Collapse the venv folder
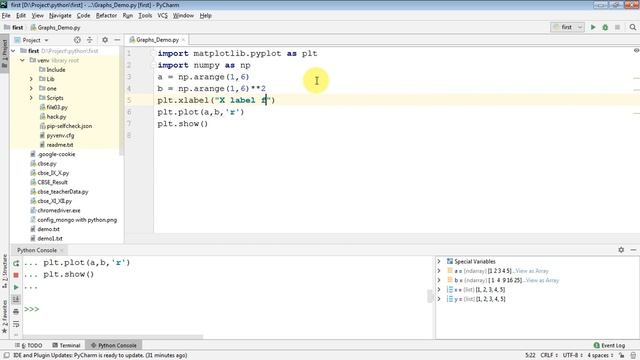The width and height of the screenshot is (640, 360). pos(22,60)
